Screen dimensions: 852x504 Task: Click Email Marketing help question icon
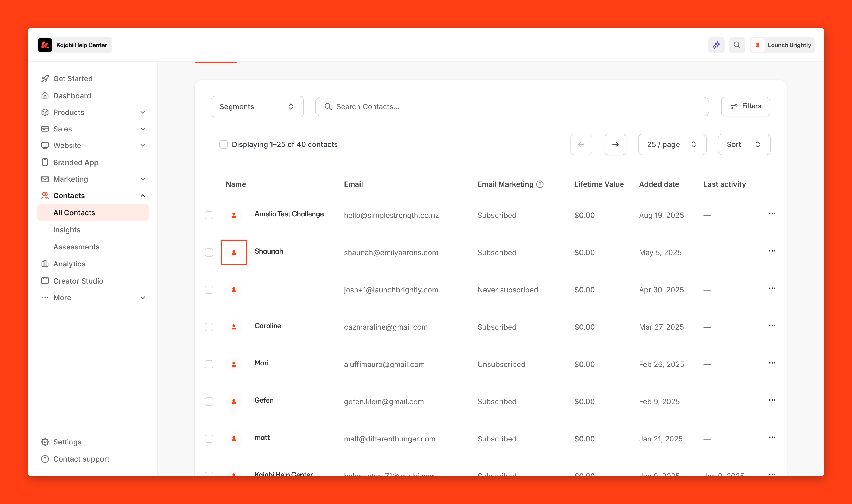540,184
